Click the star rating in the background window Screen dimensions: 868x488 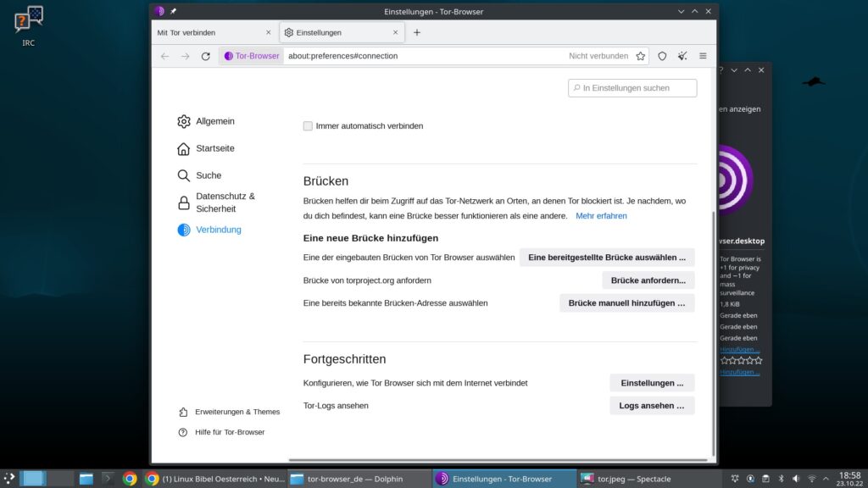tap(741, 360)
